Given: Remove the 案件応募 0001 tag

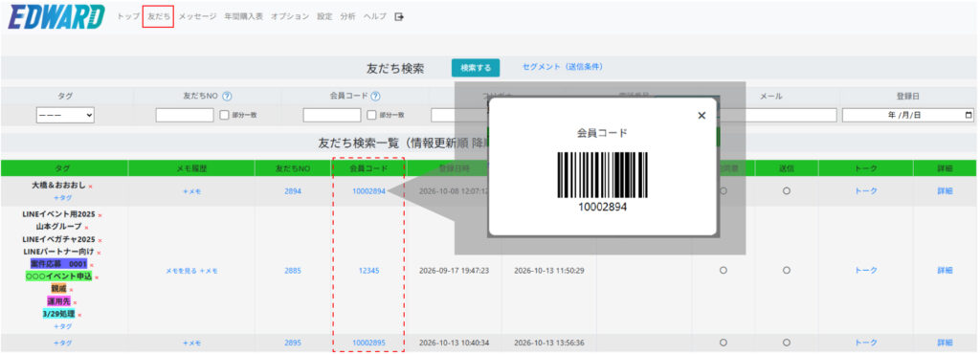Looking at the screenshot, I should tap(91, 265).
